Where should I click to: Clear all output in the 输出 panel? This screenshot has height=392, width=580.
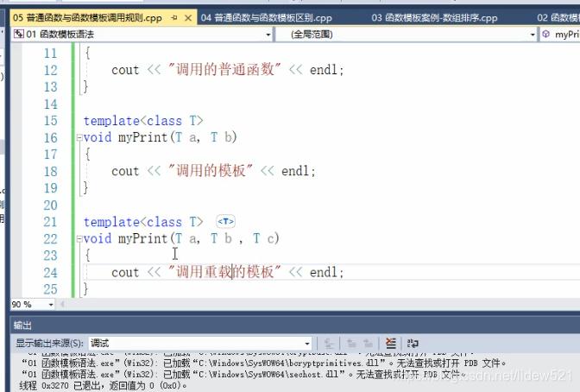point(391,343)
